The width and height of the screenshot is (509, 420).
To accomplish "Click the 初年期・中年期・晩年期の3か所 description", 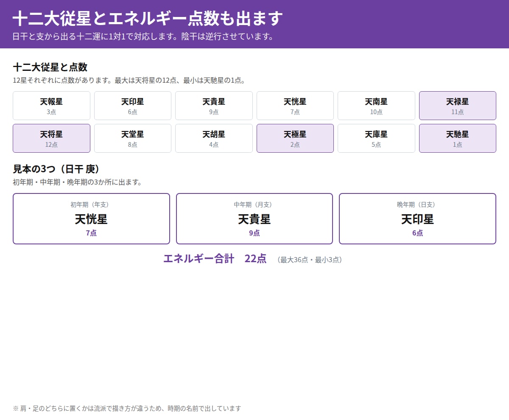I will point(77,182).
